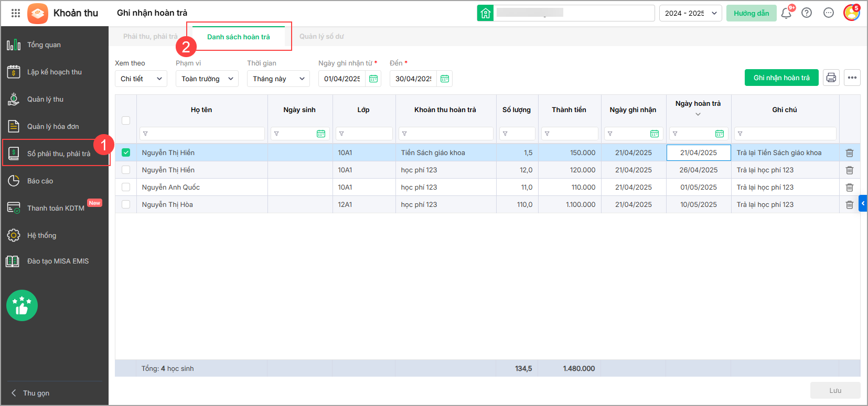Open calendar for Ngày ghi nhận từ
This screenshot has height=406, width=868.
[x=373, y=79]
